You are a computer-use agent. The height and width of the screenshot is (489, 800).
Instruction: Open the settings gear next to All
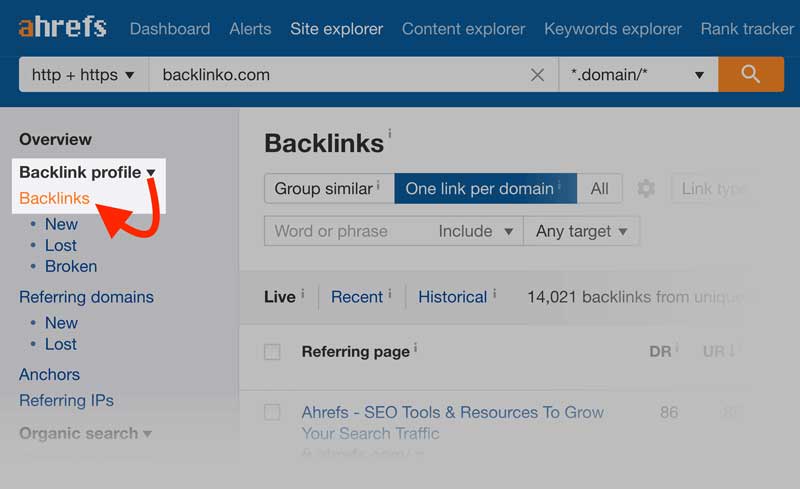point(646,188)
